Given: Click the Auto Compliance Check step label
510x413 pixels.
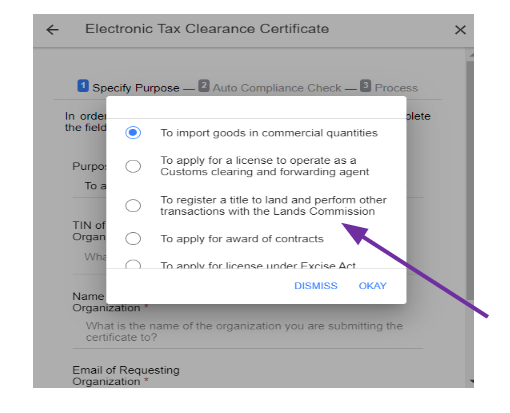Looking at the screenshot, I should (277, 88).
